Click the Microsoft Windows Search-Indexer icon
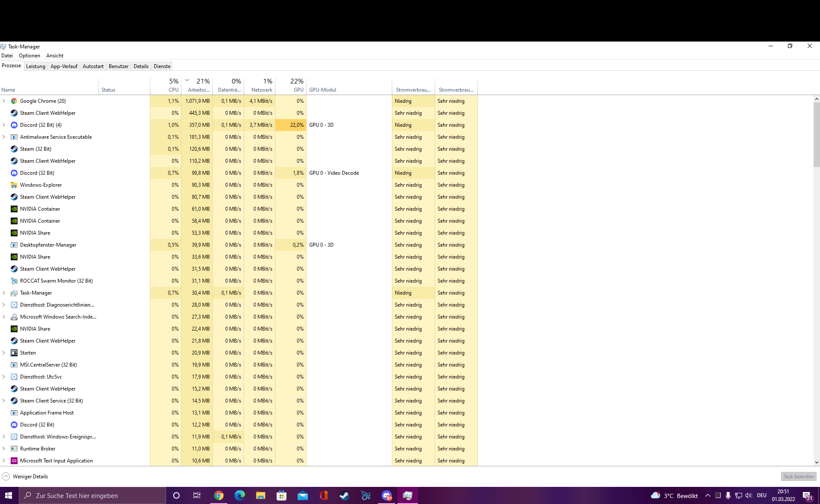This screenshot has width=820, height=504. pyautogui.click(x=14, y=317)
